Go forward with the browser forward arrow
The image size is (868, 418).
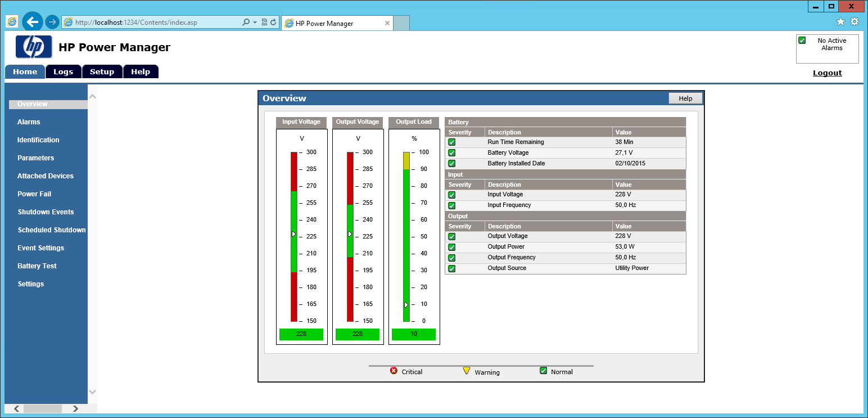(52, 22)
